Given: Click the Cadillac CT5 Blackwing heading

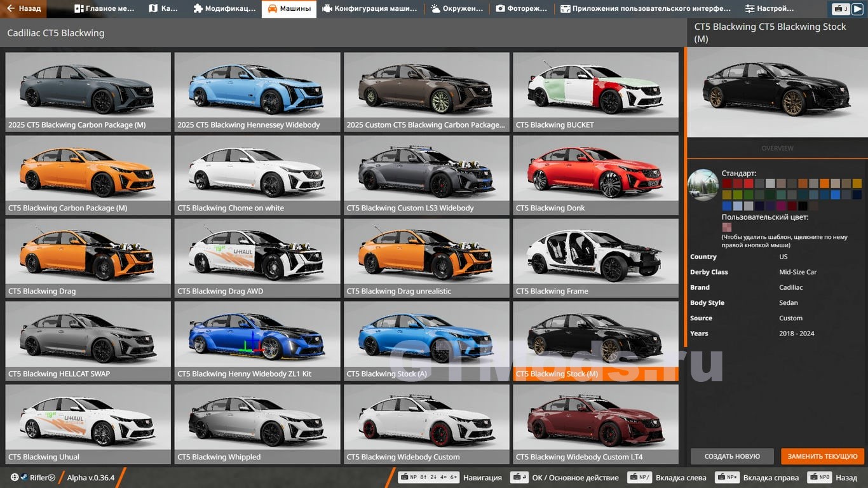Looking at the screenshot, I should click(56, 33).
